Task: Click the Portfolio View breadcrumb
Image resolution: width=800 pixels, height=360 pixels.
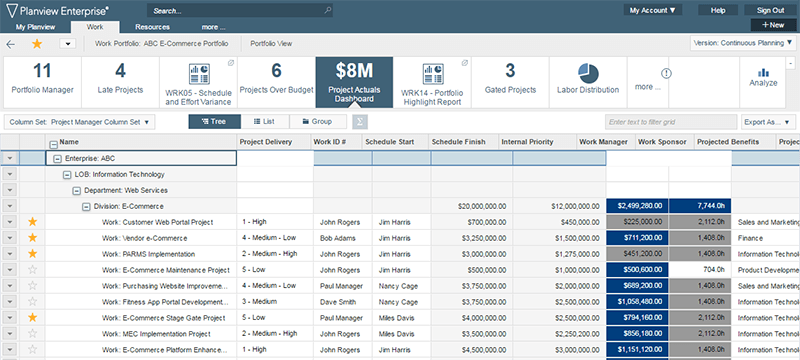Action: coord(271,44)
